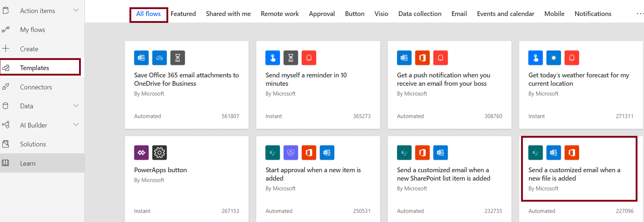Expand the AI Builder chevron
This screenshot has width=644, height=222.
tap(76, 125)
